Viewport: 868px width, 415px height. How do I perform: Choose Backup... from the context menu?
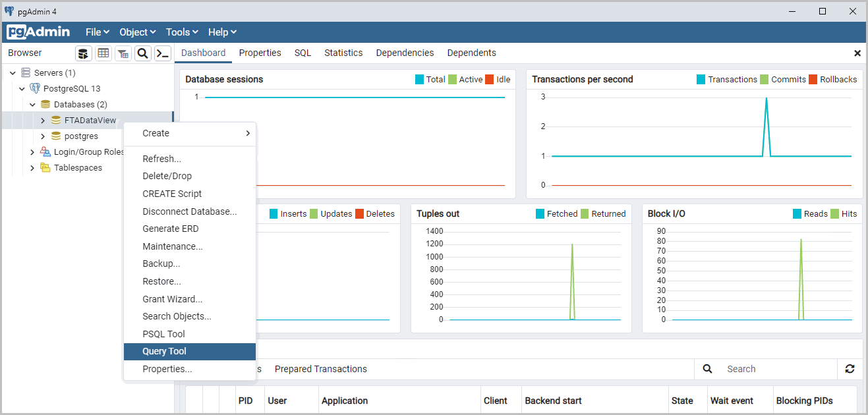[190, 263]
